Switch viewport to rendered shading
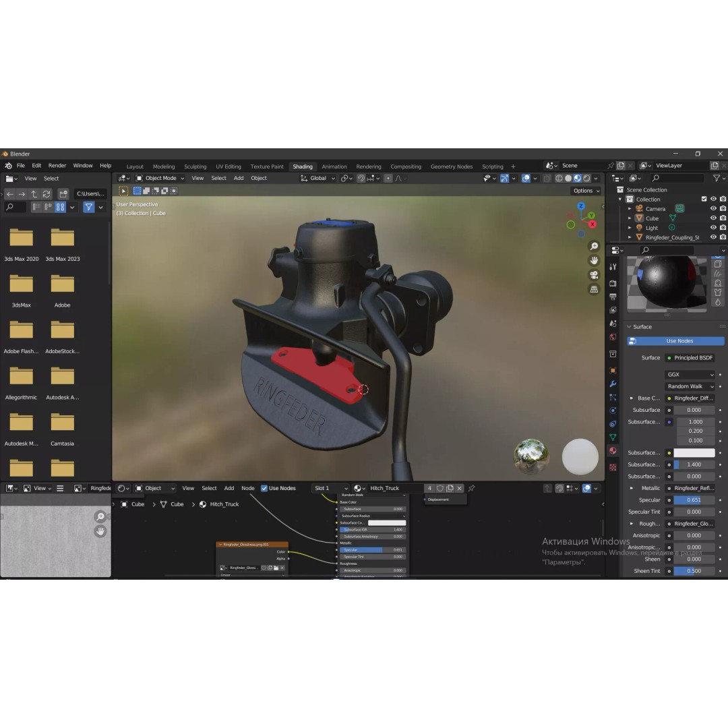The height and width of the screenshot is (728, 728). [x=587, y=178]
